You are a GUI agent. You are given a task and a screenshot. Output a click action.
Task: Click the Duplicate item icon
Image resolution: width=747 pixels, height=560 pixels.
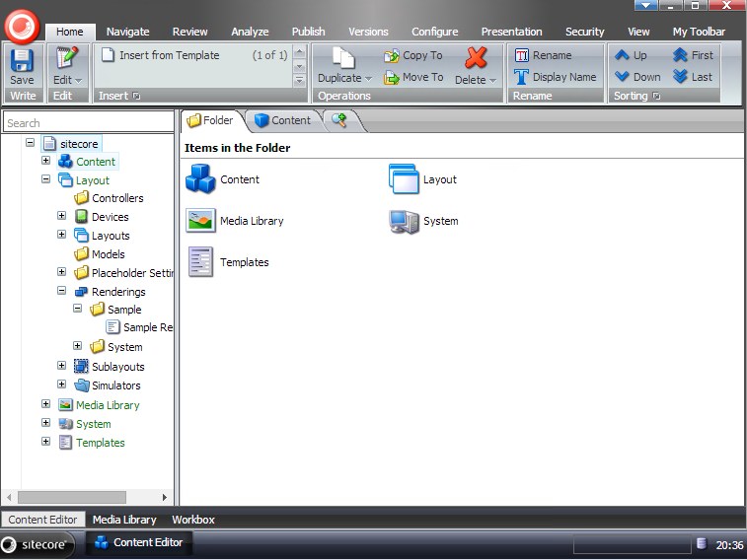pyautogui.click(x=342, y=59)
